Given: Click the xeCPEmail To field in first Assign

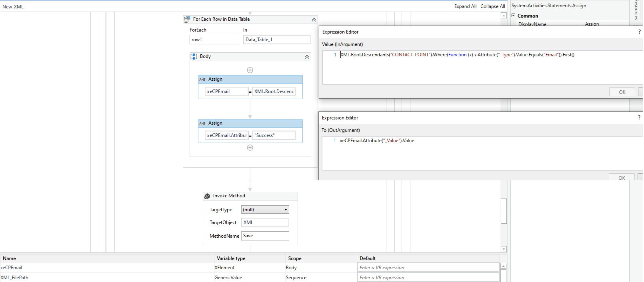Looking at the screenshot, I should (227, 91).
